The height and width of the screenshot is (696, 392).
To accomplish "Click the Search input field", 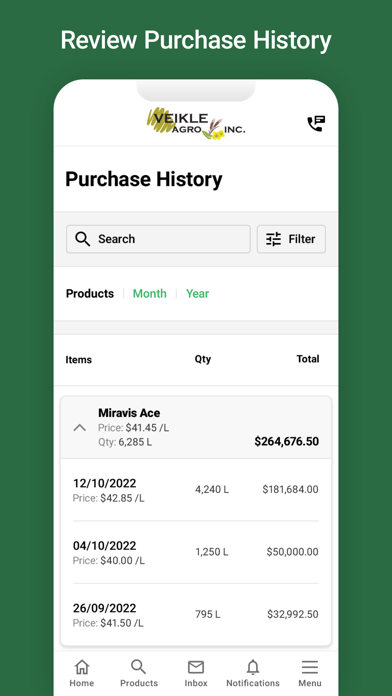I will 158,239.
